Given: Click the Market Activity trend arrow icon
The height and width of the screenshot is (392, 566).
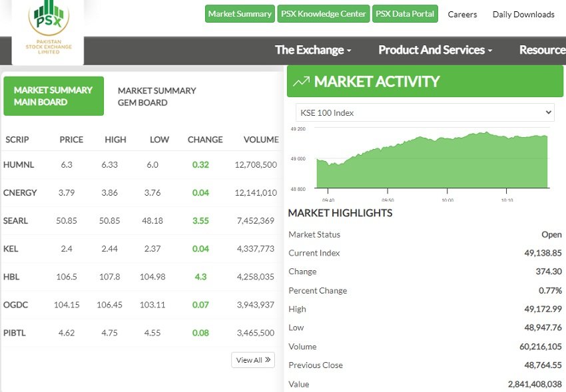Looking at the screenshot, I should tap(301, 82).
